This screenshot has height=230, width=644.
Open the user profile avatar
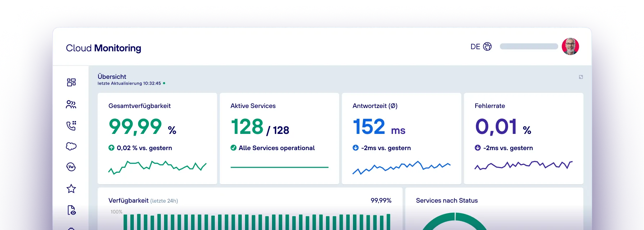click(570, 46)
